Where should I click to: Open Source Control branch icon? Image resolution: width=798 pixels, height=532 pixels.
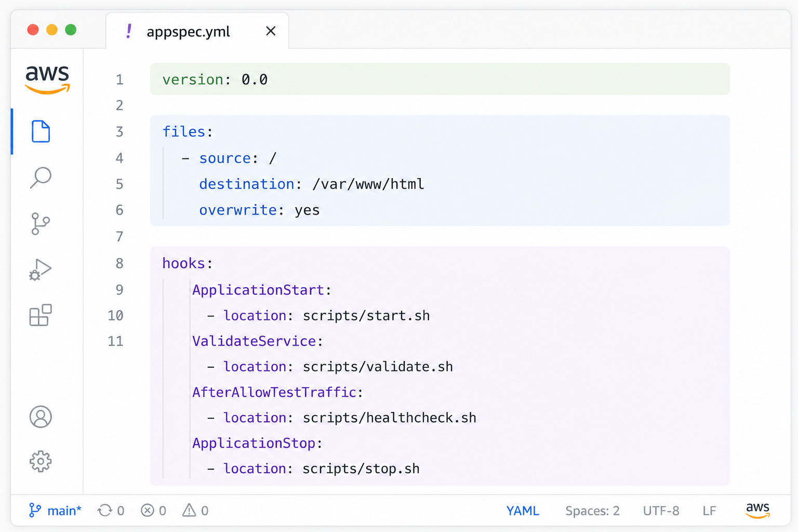point(41,223)
